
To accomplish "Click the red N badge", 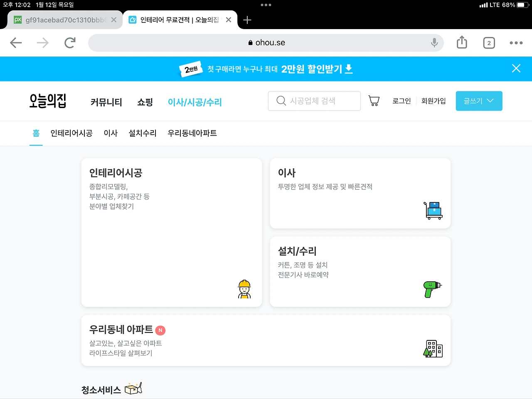I will coord(160,330).
